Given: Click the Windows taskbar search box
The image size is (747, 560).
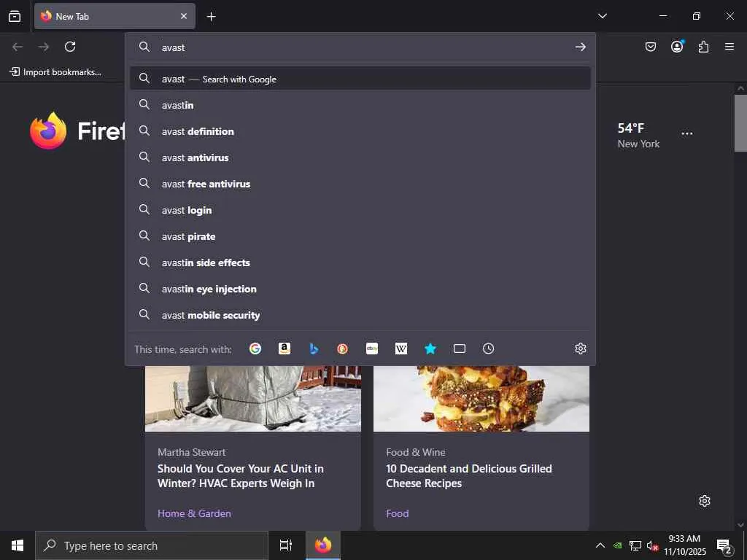Looking at the screenshot, I should (x=152, y=545).
